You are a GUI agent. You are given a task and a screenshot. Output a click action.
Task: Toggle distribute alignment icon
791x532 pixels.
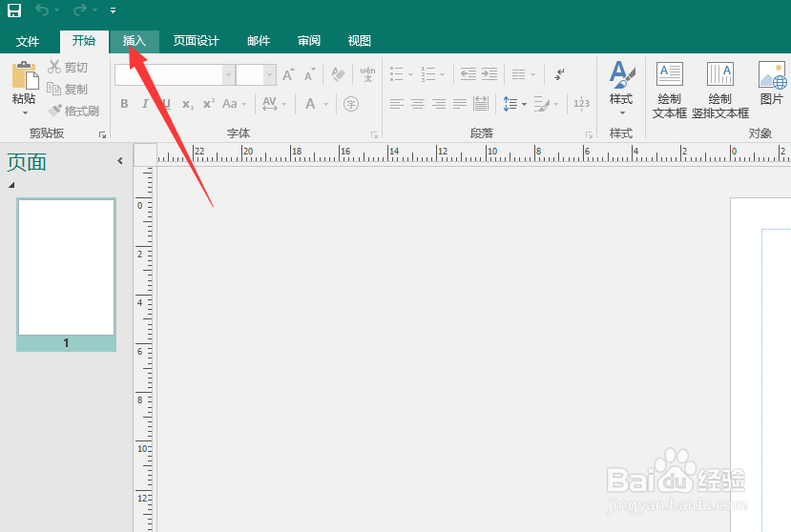coord(481,104)
